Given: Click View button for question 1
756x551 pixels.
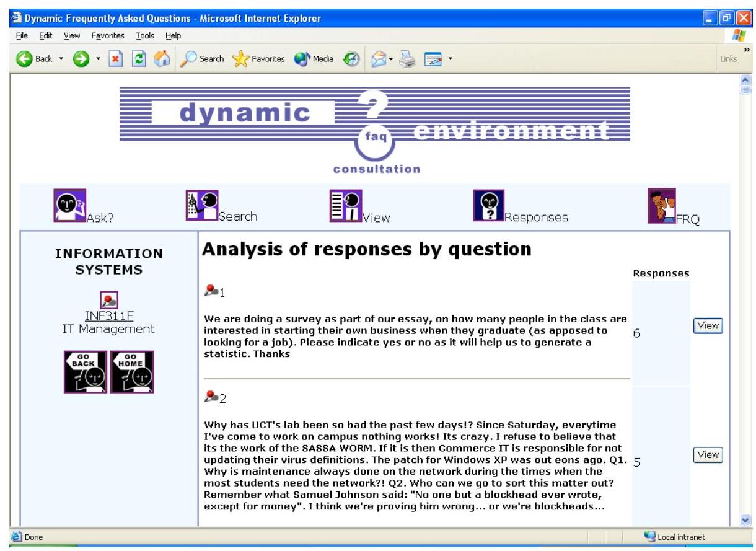Looking at the screenshot, I should pos(708,325).
